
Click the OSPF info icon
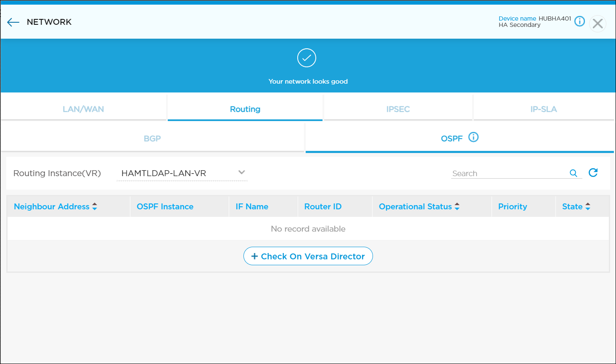[x=473, y=137]
